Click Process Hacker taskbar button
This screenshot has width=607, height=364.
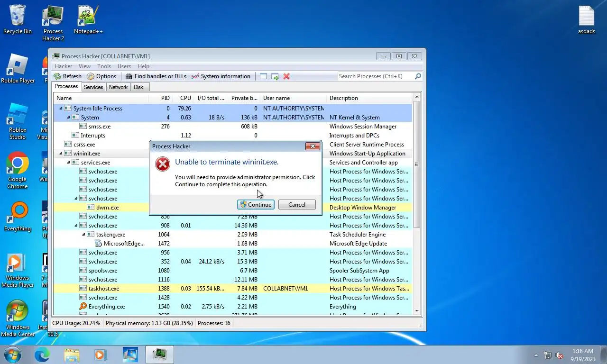point(159,355)
